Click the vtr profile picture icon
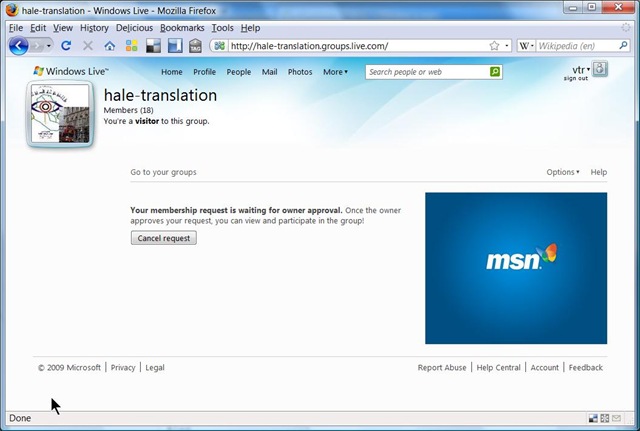Viewport: 640px width, 431px height. point(600,69)
